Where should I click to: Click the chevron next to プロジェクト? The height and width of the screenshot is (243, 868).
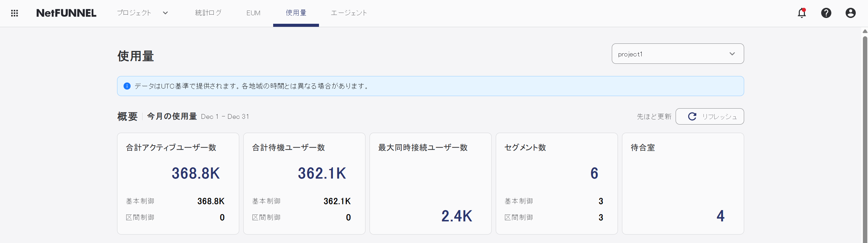(165, 13)
